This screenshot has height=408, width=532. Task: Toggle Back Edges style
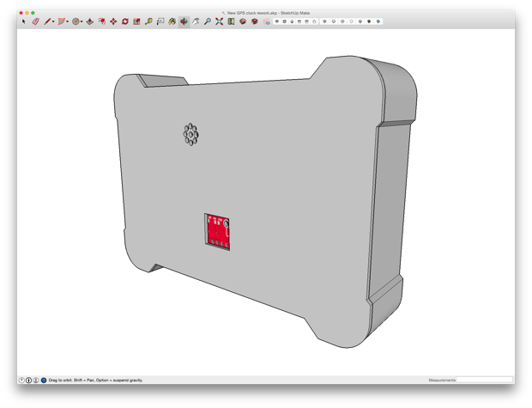[x=334, y=21]
